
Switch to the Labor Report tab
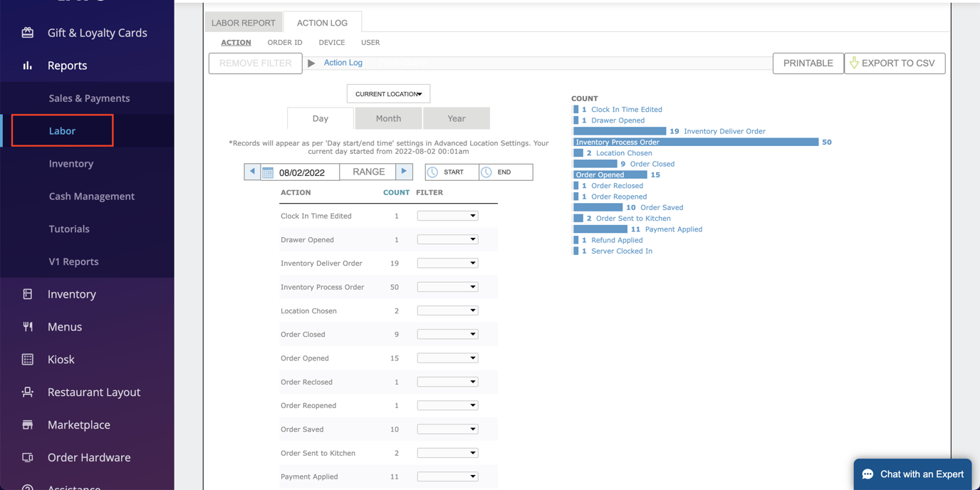(244, 23)
